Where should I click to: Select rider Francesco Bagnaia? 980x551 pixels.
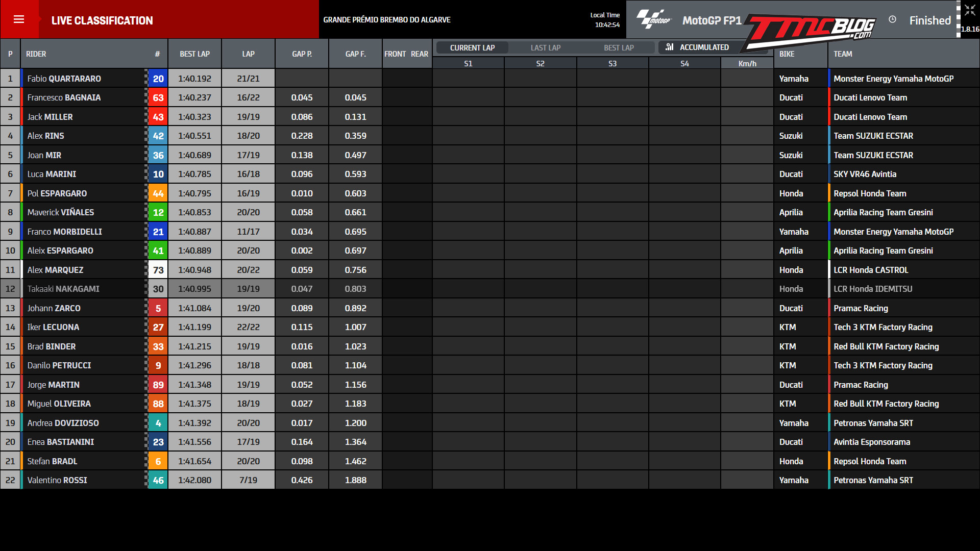click(x=64, y=97)
